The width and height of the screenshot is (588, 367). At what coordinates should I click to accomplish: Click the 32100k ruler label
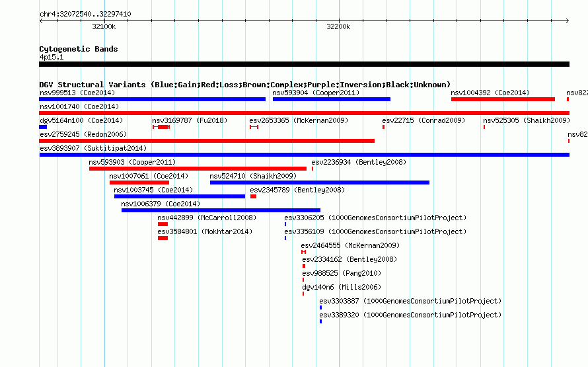coord(104,26)
